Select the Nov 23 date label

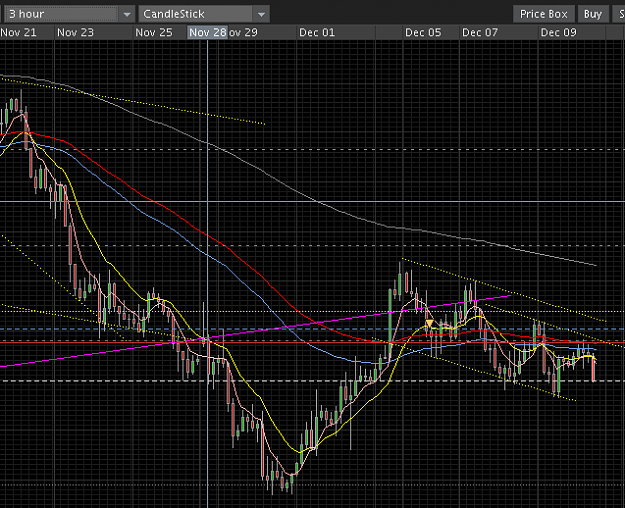[x=75, y=32]
